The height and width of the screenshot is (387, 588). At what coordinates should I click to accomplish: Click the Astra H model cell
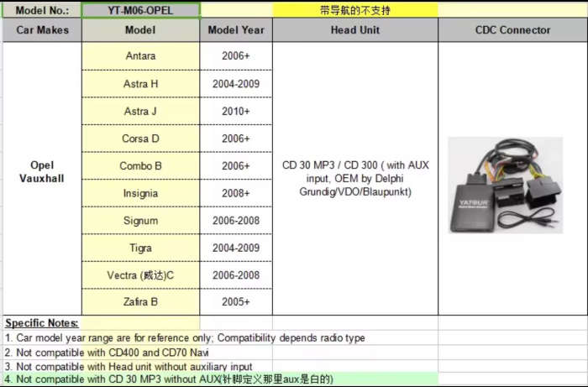pos(140,84)
